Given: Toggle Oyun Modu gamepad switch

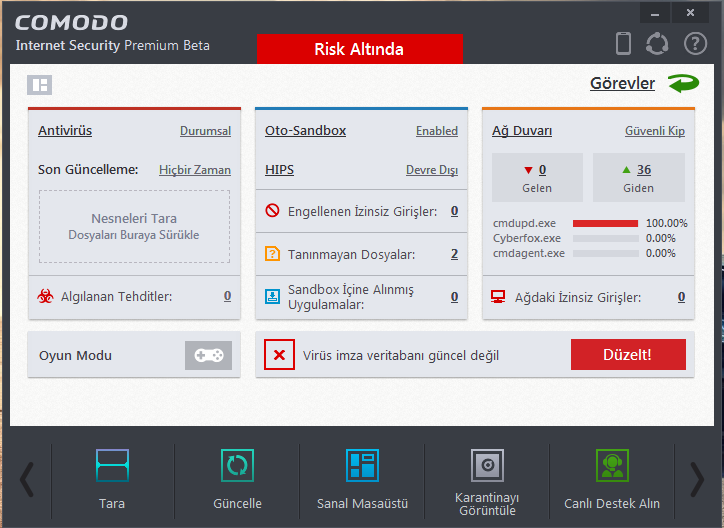Looking at the screenshot, I should [x=208, y=355].
